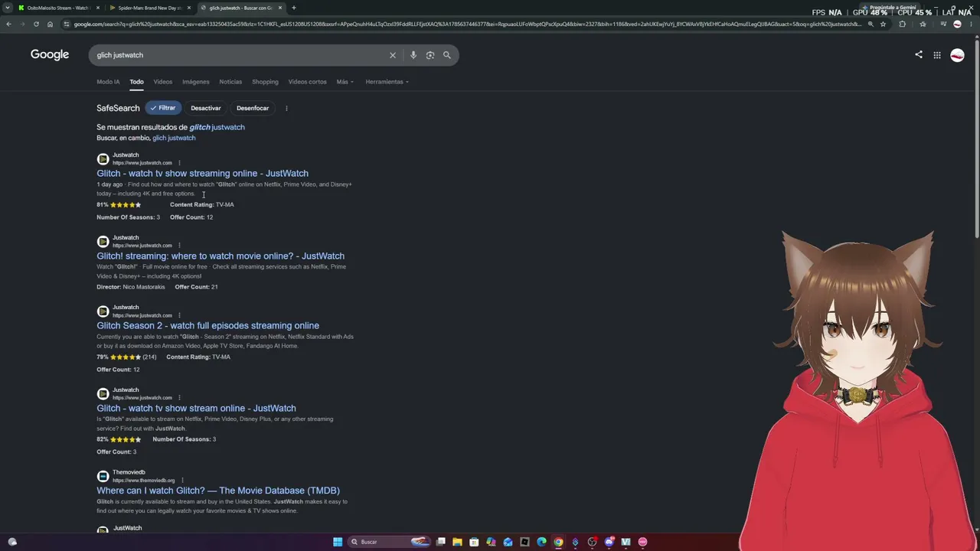Submit search with the magnifying glass icon
The image size is (980, 551).
447,55
